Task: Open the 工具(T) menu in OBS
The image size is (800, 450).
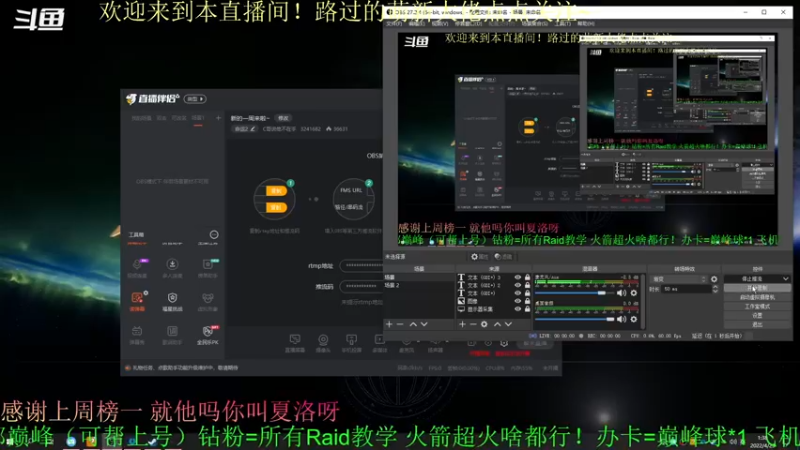Action: click(x=563, y=23)
